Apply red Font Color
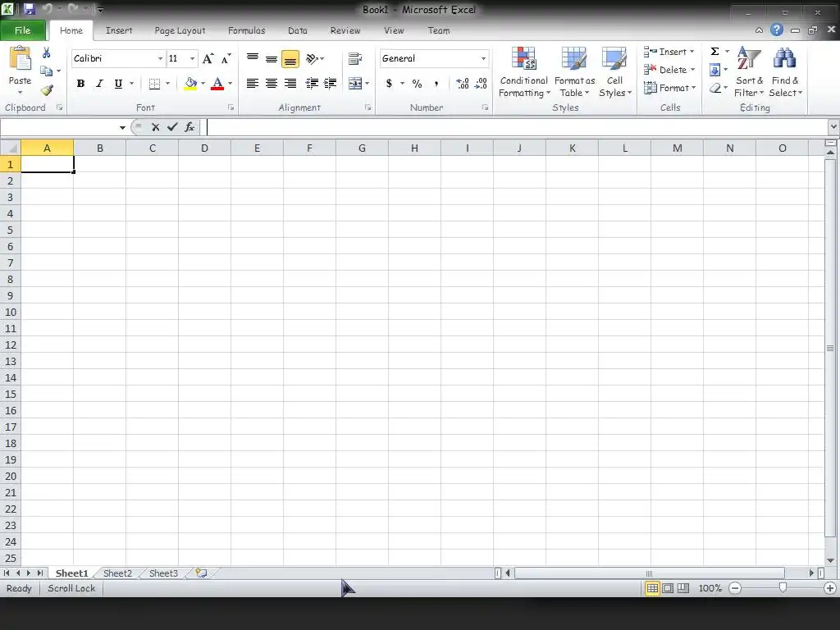This screenshot has width=840, height=630. 217,84
